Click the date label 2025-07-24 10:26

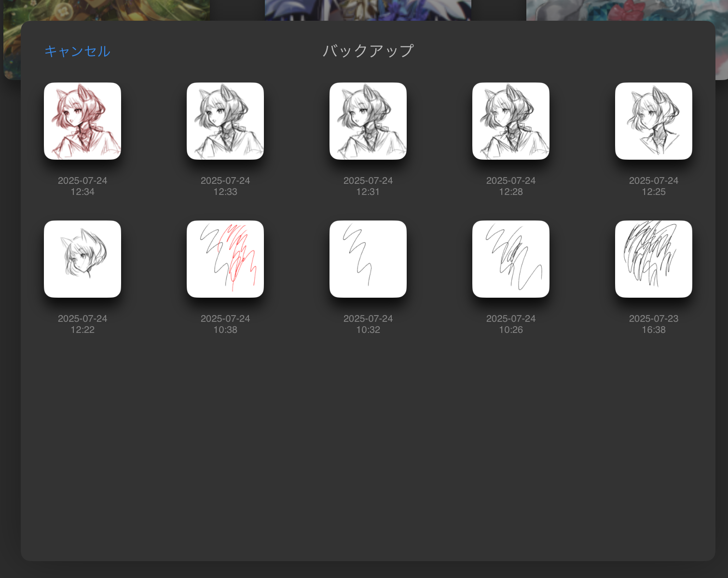click(511, 324)
